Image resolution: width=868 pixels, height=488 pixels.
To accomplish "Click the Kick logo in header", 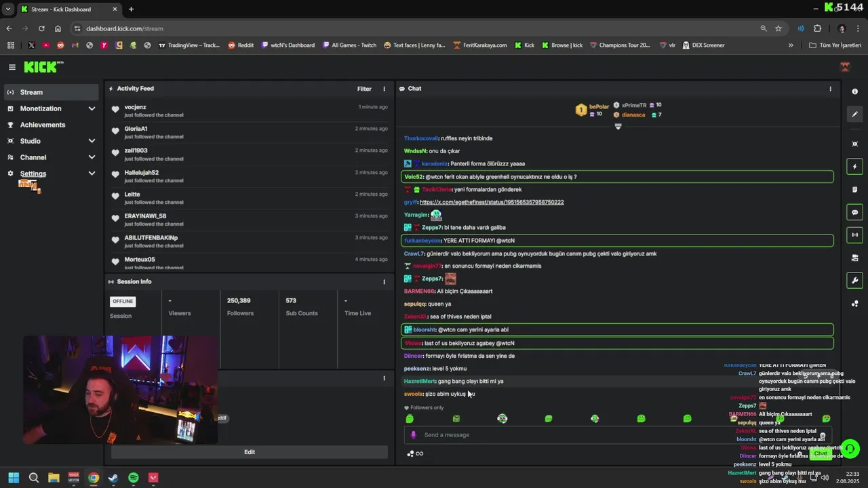I will (43, 67).
